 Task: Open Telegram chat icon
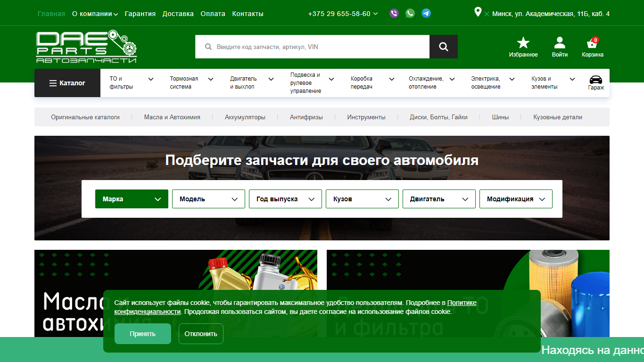[426, 13]
